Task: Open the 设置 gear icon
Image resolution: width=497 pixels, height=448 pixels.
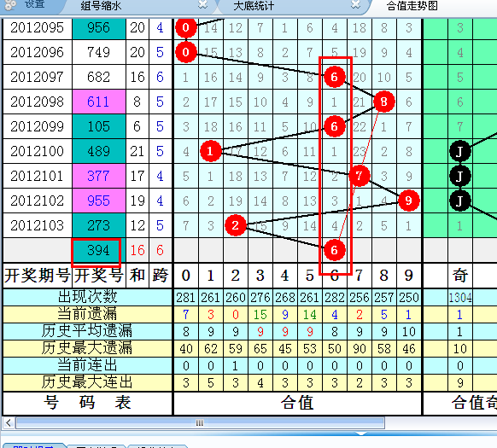Action: point(10,4)
